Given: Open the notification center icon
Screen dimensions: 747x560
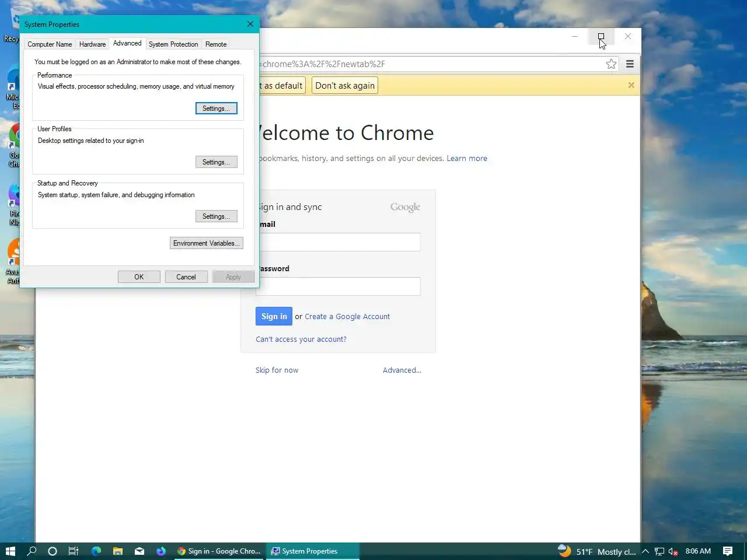Looking at the screenshot, I should pyautogui.click(x=728, y=551).
